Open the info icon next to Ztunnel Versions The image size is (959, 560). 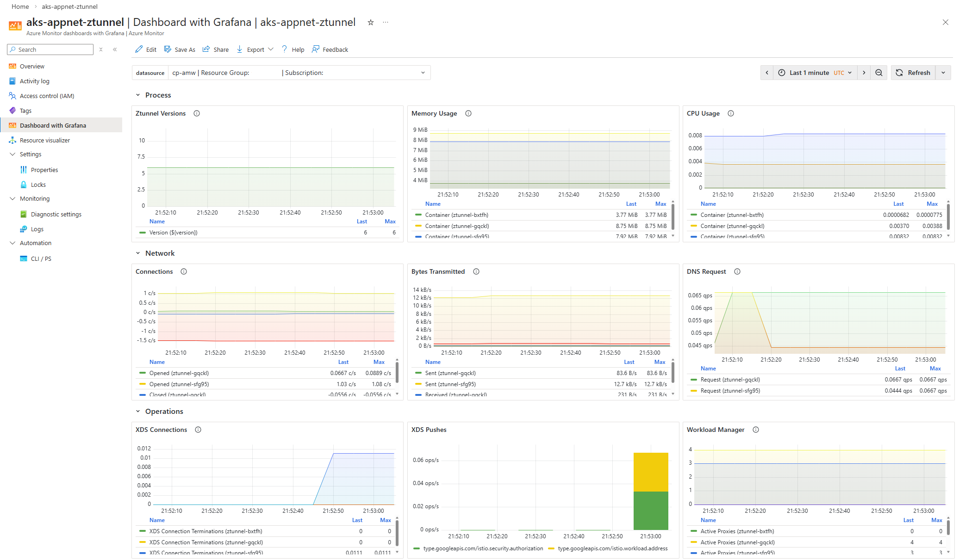point(197,113)
